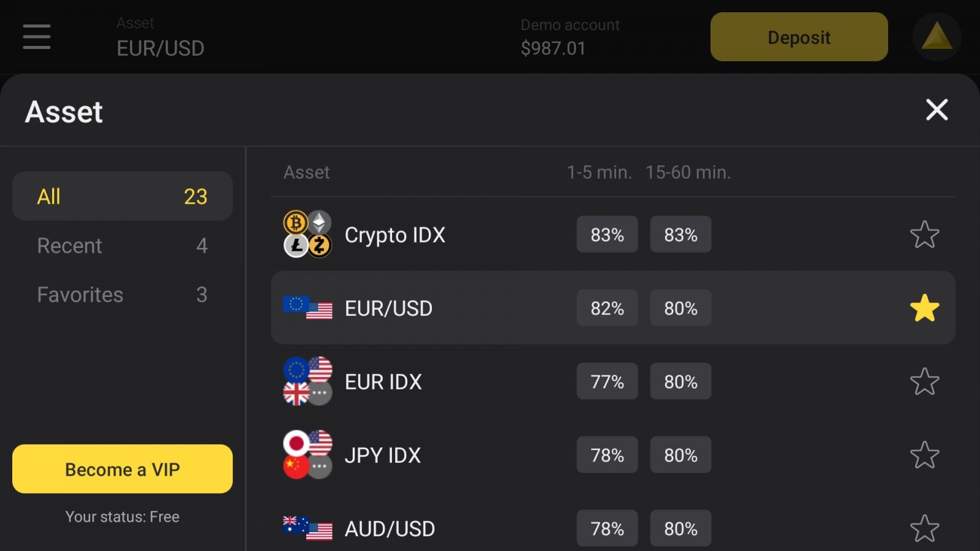
Task: Tap the gold triangle profile icon
Action: pos(937,37)
